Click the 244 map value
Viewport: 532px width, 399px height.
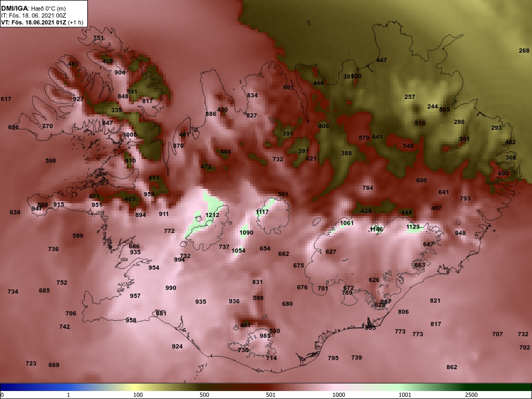tap(433, 106)
